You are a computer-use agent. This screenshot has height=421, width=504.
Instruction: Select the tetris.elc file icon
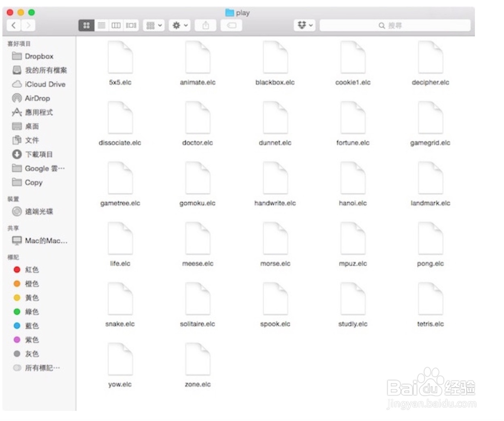click(x=430, y=299)
